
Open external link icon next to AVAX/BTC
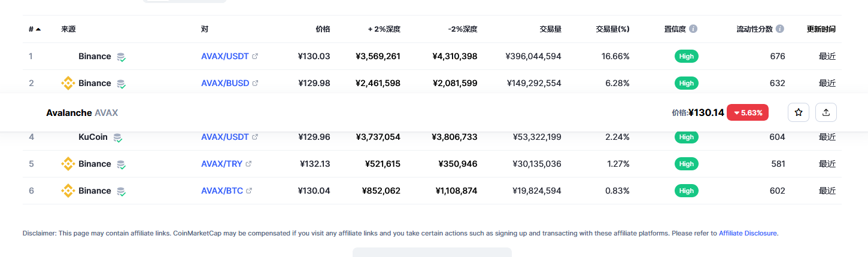tap(249, 191)
